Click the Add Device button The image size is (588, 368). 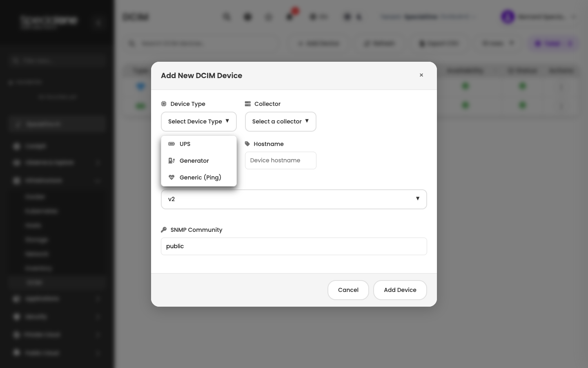400,290
